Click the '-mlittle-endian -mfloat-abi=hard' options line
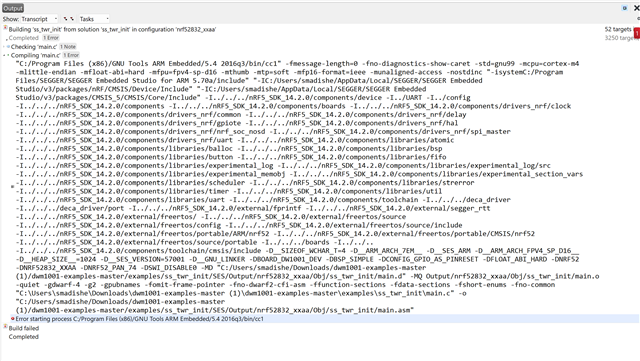The height and width of the screenshot is (361, 640). click(x=289, y=72)
